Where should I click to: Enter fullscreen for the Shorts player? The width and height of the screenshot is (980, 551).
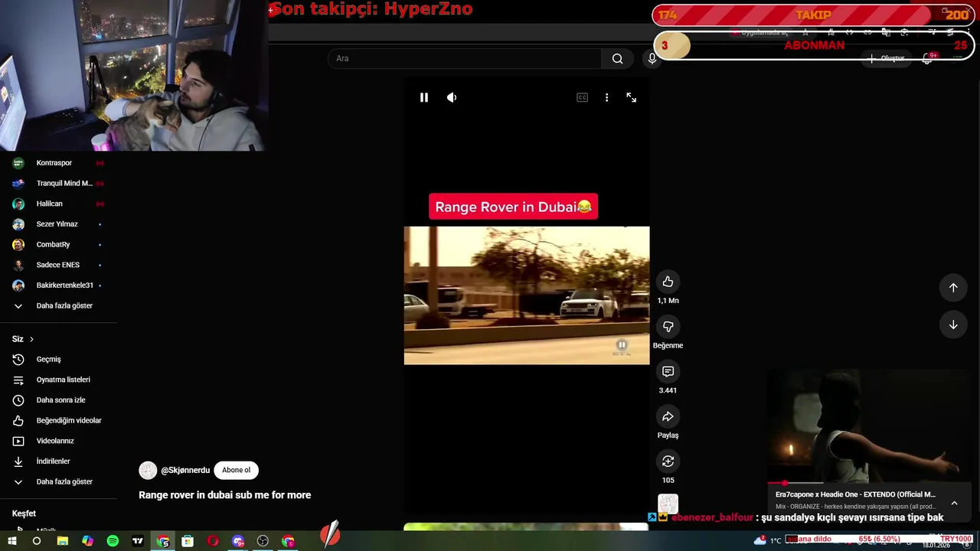[x=631, y=97]
